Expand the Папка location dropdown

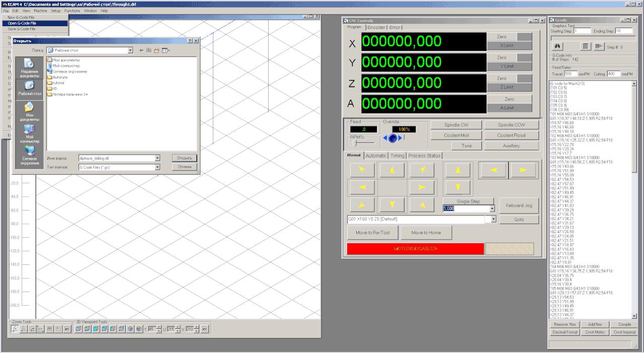[130, 50]
